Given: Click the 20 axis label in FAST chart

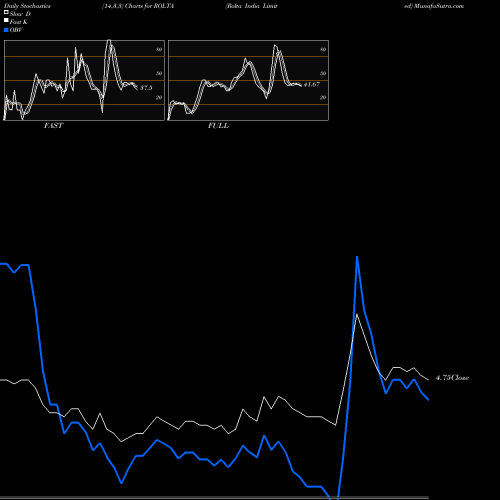Looking at the screenshot, I should [x=159, y=97].
